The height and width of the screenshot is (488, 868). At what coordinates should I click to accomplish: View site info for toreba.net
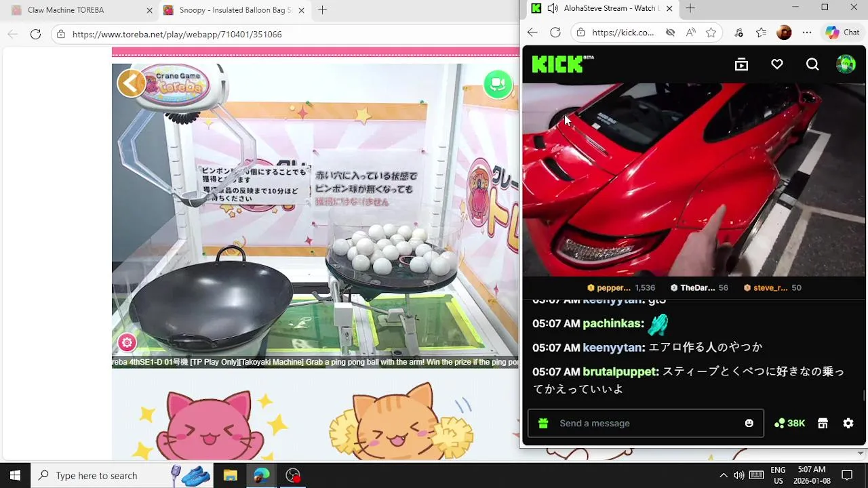tap(61, 34)
